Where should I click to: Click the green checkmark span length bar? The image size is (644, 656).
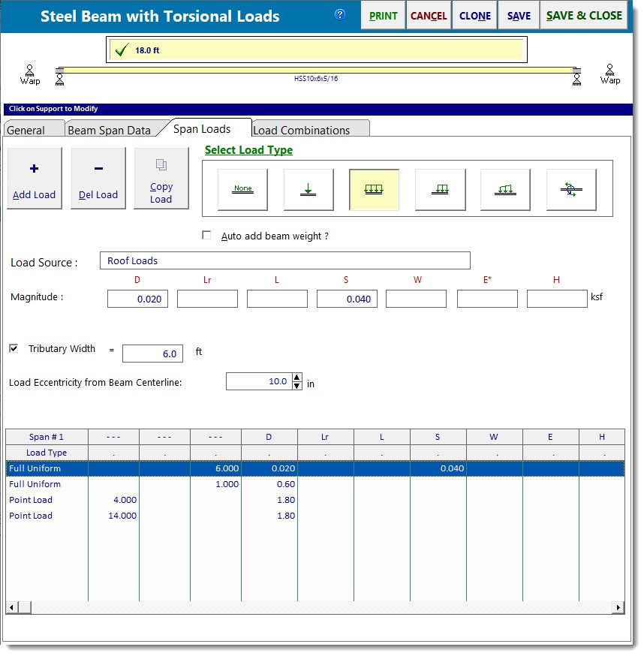(316, 49)
